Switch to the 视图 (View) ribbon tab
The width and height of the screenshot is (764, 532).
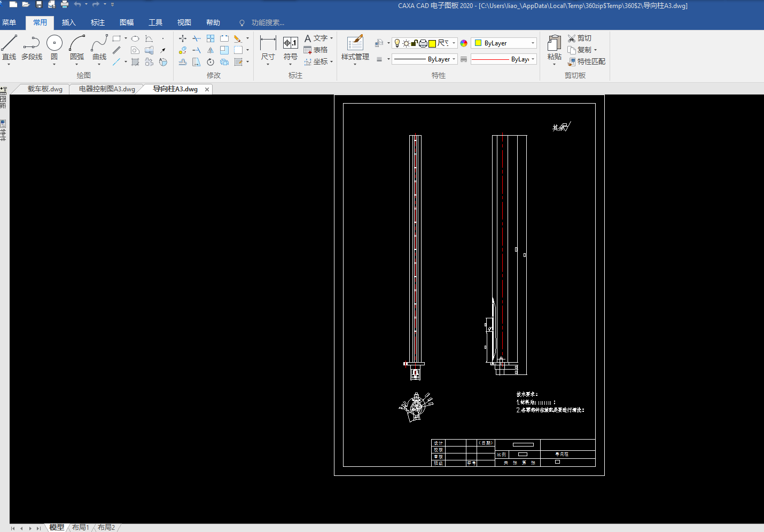184,22
